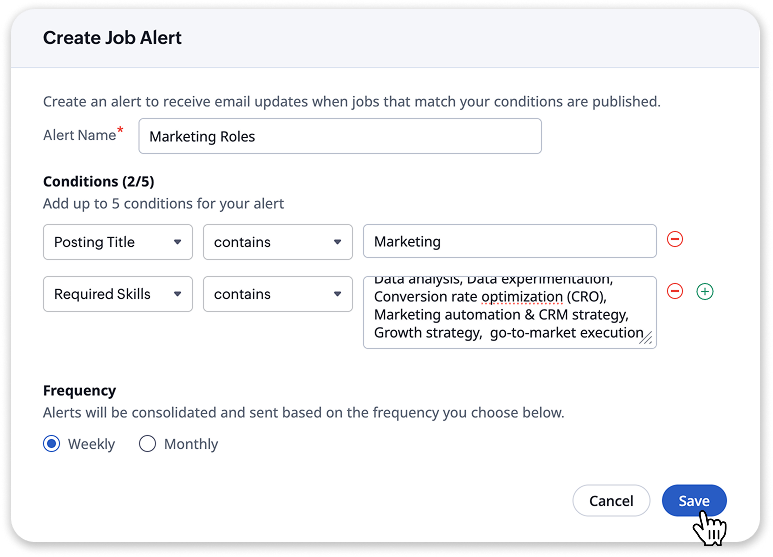
Task: Add a new condition with green plus
Action: click(x=705, y=292)
